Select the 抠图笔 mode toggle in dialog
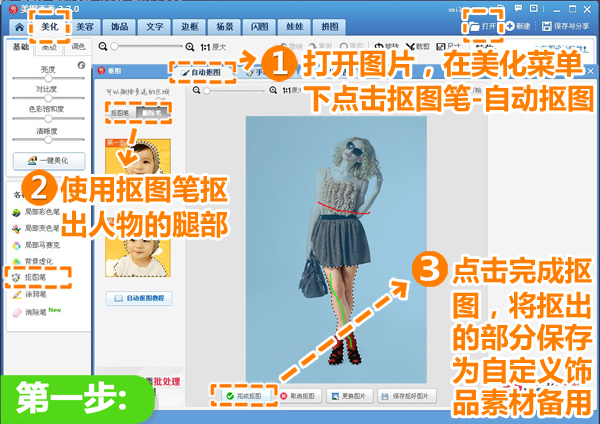The height and width of the screenshot is (424, 600). click(120, 113)
